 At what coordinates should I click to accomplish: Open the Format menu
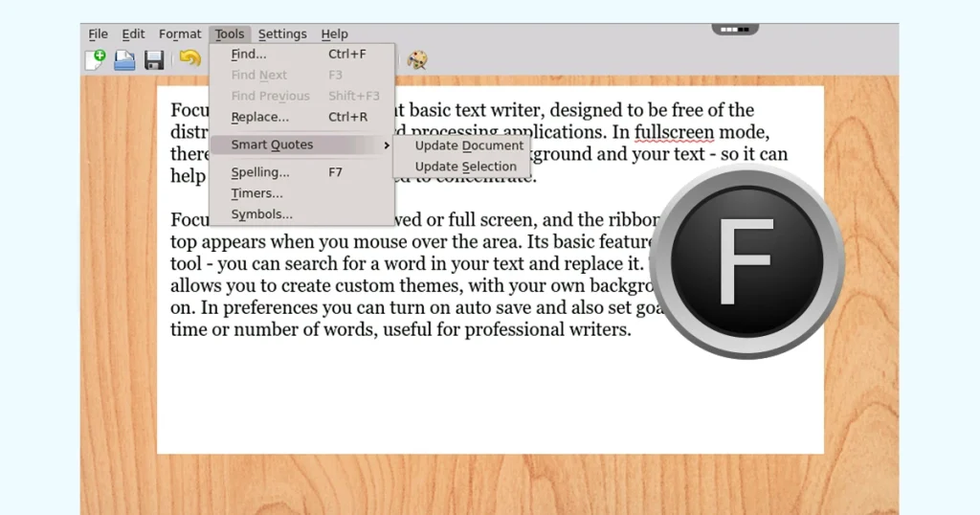(180, 34)
